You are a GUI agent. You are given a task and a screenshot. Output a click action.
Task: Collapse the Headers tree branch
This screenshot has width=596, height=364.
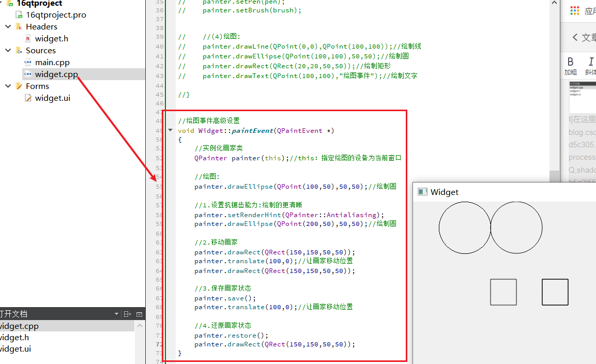(x=8, y=26)
